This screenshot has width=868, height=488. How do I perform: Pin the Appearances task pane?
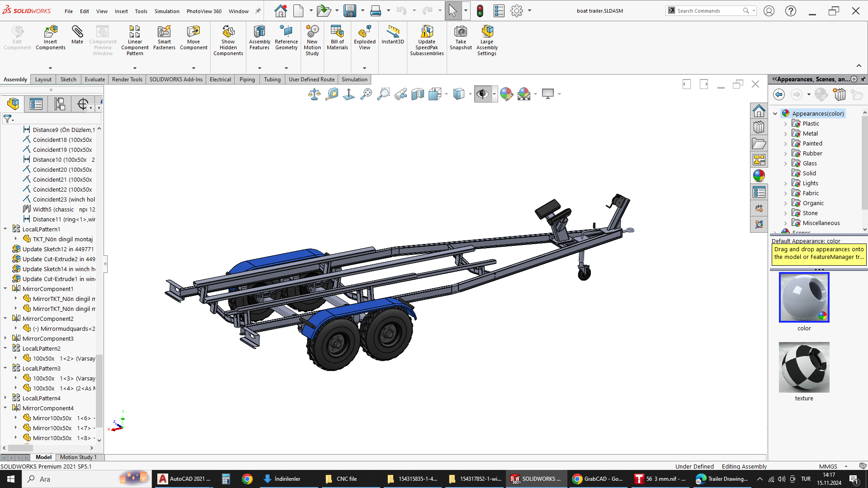863,79
